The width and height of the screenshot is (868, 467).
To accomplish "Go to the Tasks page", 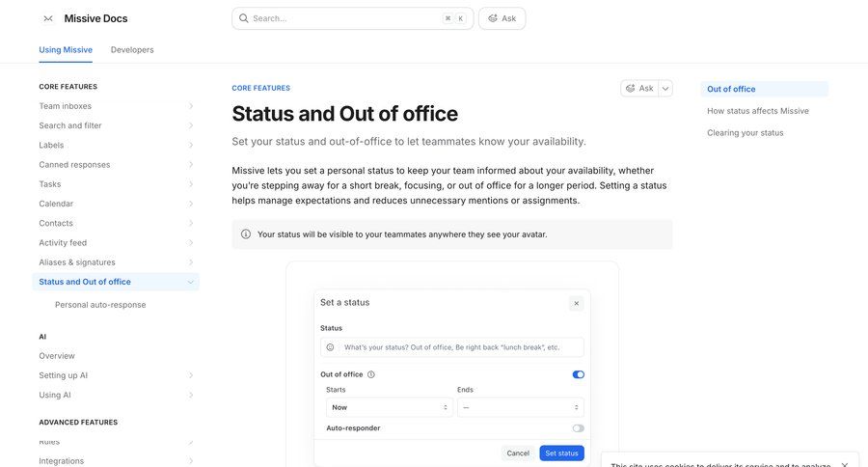I will [50, 184].
